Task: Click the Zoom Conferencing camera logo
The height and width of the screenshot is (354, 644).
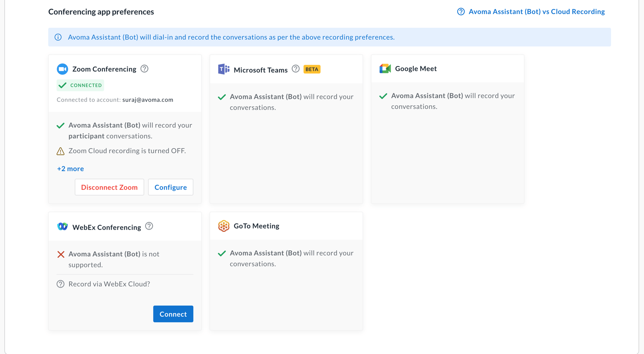Action: tap(62, 69)
